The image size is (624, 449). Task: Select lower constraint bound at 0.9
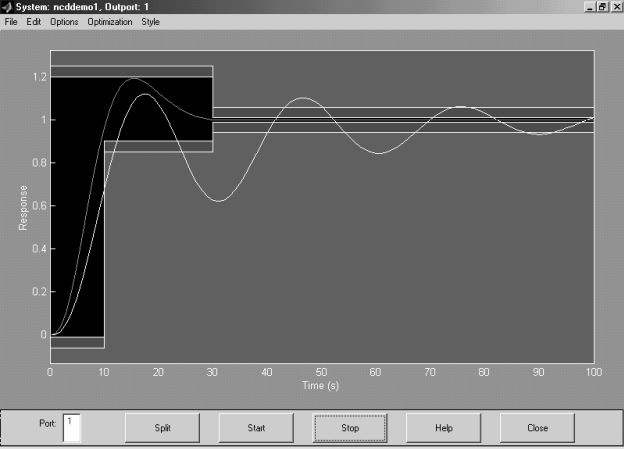[x=158, y=146]
